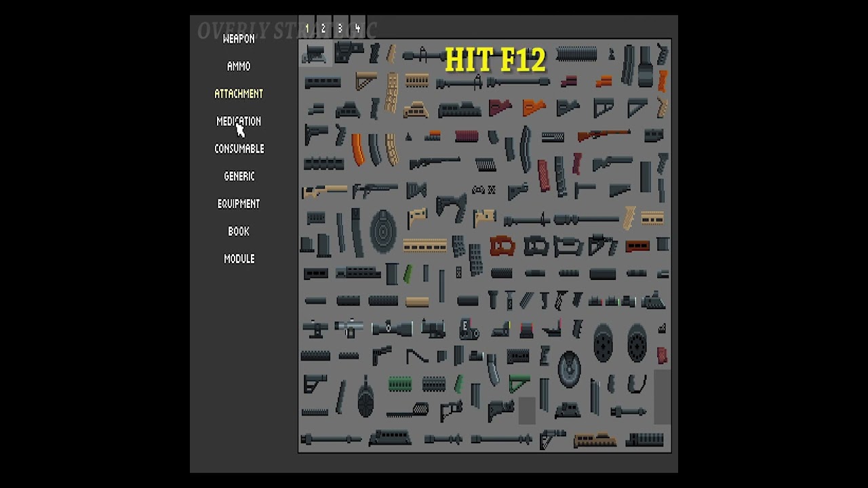The width and height of the screenshot is (868, 488).
Task: Select the thin wire folding stock
Action: [417, 356]
